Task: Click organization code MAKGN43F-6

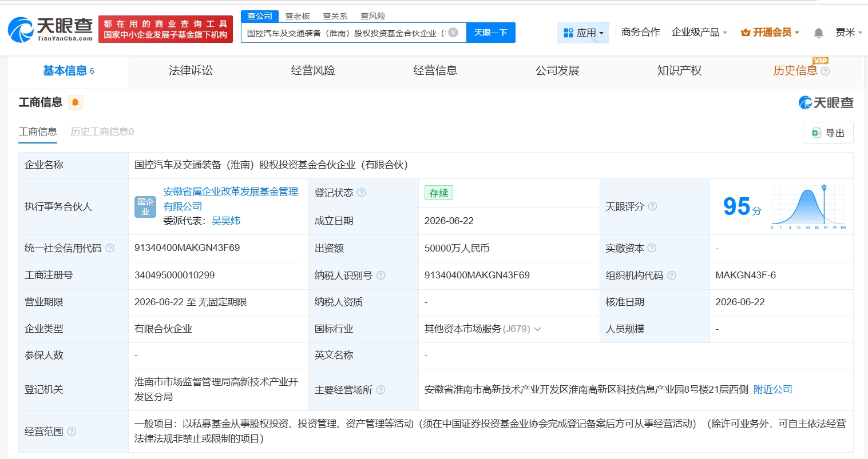Action: [x=746, y=276]
